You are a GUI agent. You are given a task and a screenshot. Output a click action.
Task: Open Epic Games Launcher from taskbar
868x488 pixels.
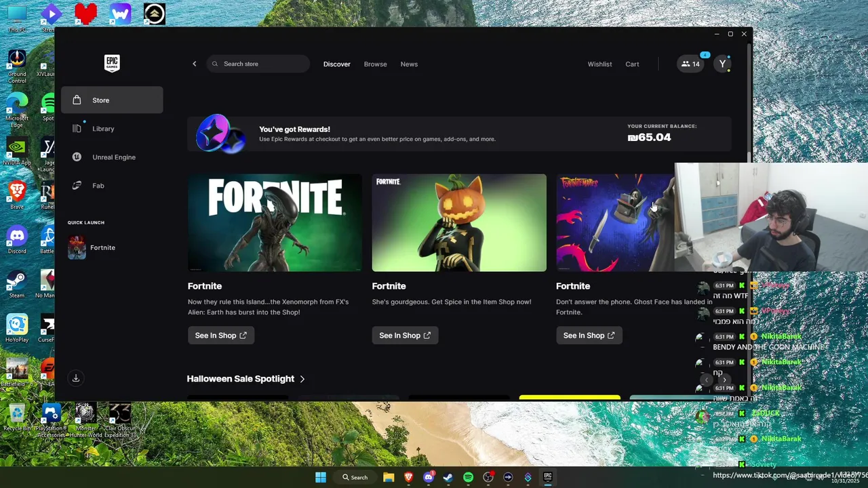pos(548,477)
